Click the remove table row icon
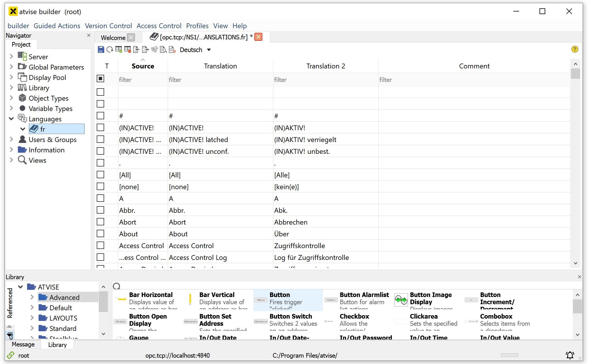 tap(127, 50)
